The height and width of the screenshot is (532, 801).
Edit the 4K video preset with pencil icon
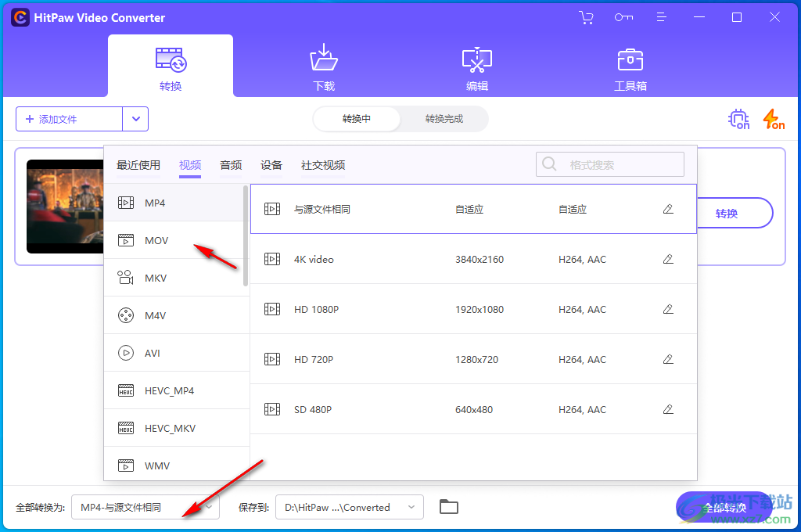click(x=668, y=259)
